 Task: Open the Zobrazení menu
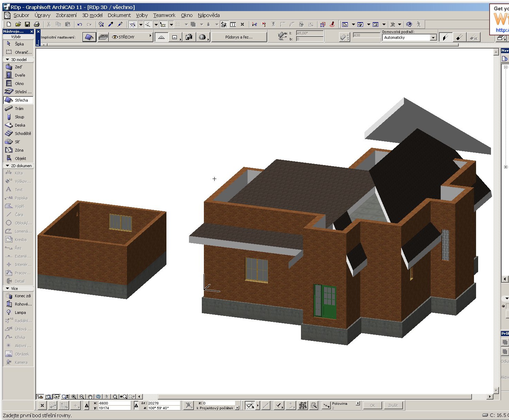coord(66,15)
